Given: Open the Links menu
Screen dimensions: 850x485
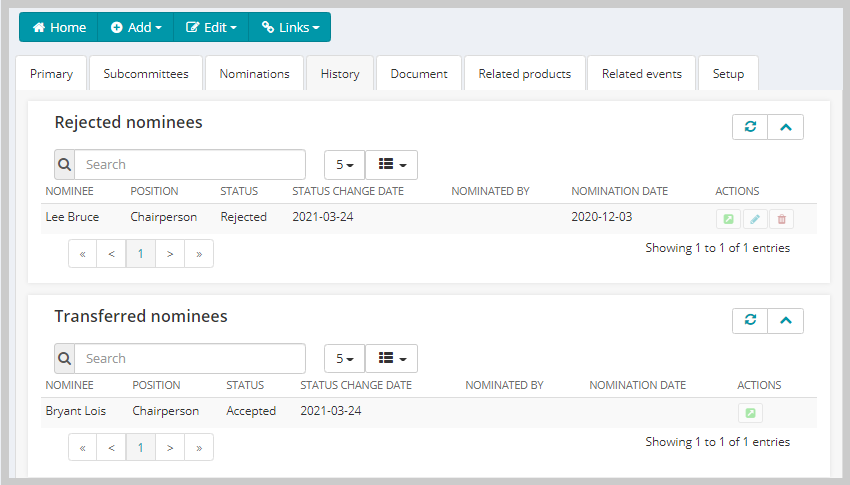Looking at the screenshot, I should 290,27.
